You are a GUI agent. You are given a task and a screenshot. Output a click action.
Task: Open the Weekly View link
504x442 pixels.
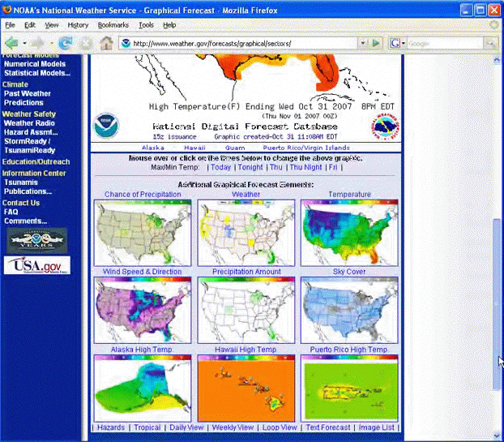[x=233, y=427]
